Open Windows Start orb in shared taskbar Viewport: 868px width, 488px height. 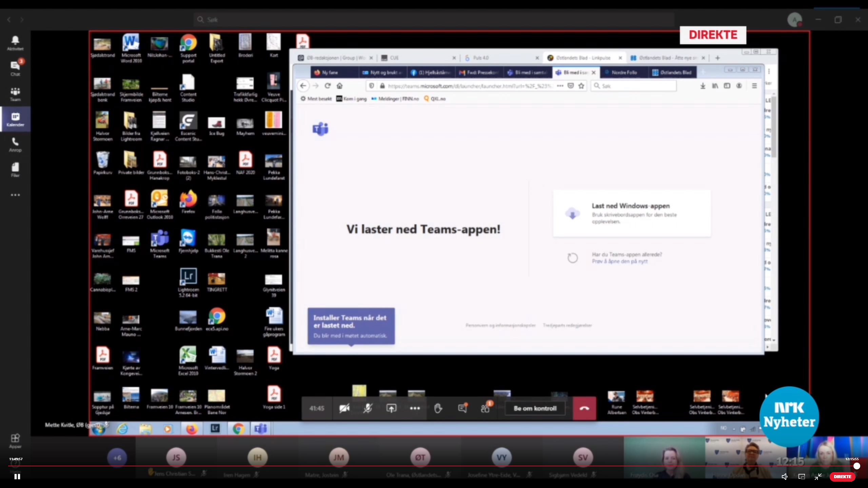(99, 429)
